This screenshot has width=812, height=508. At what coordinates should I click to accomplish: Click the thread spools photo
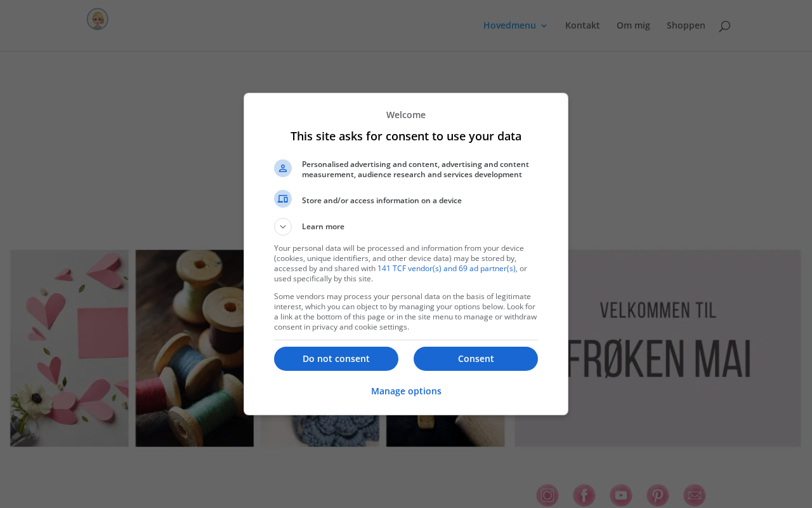pos(194,348)
